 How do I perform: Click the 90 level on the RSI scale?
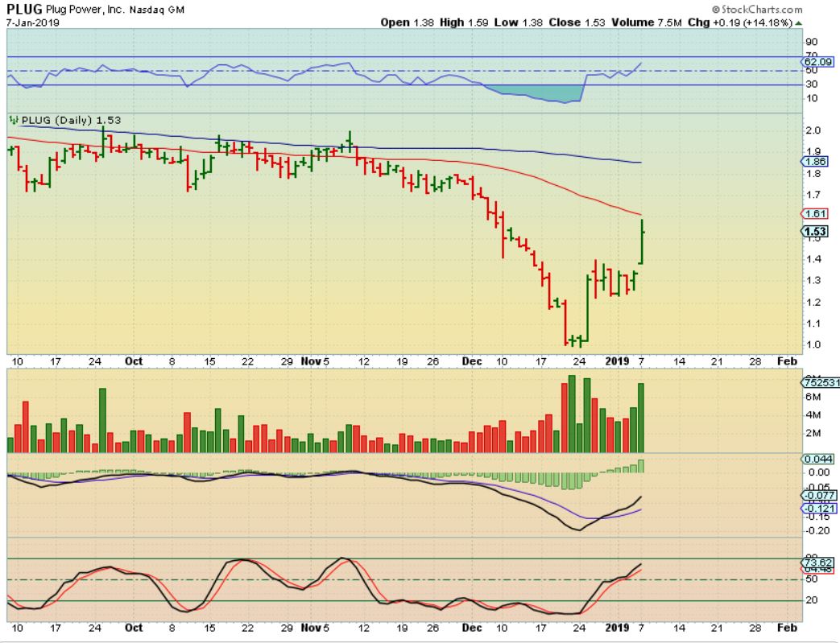(x=812, y=42)
